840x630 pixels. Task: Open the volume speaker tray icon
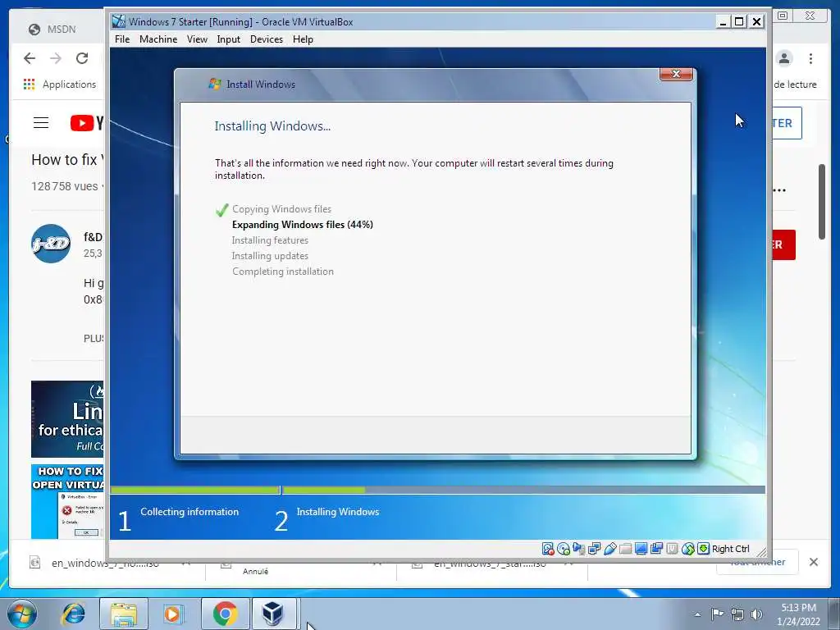(756, 614)
